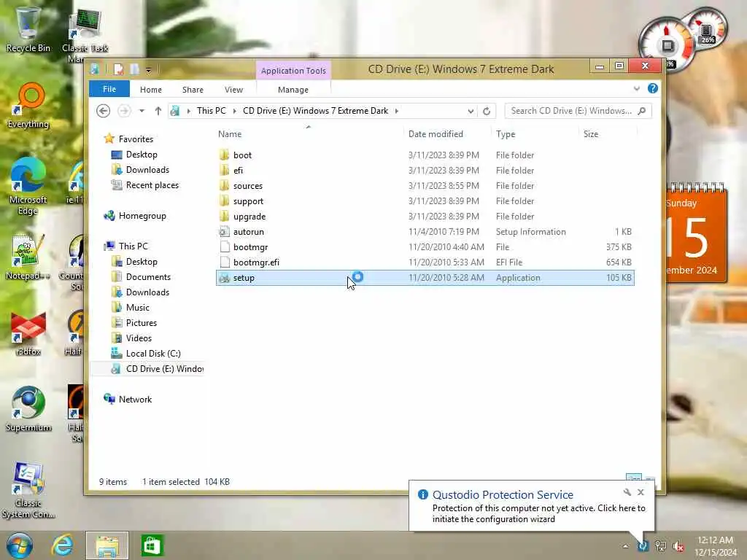This screenshot has height=560, width=747.
Task: Open the Home ribbon tab
Action: pos(151,90)
